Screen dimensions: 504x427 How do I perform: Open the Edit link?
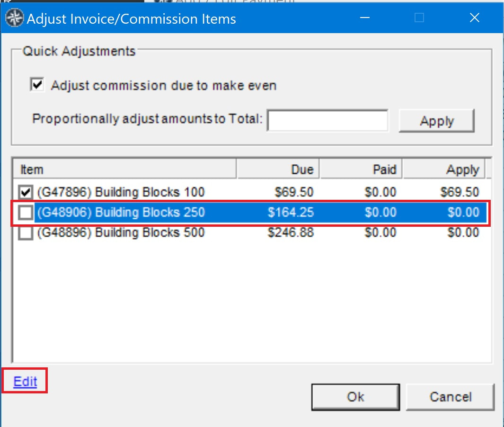25,382
